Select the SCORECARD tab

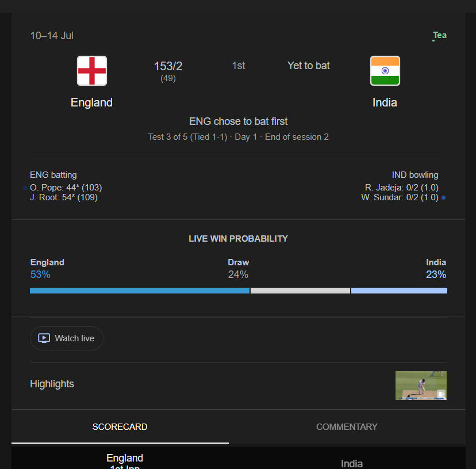[x=120, y=427]
